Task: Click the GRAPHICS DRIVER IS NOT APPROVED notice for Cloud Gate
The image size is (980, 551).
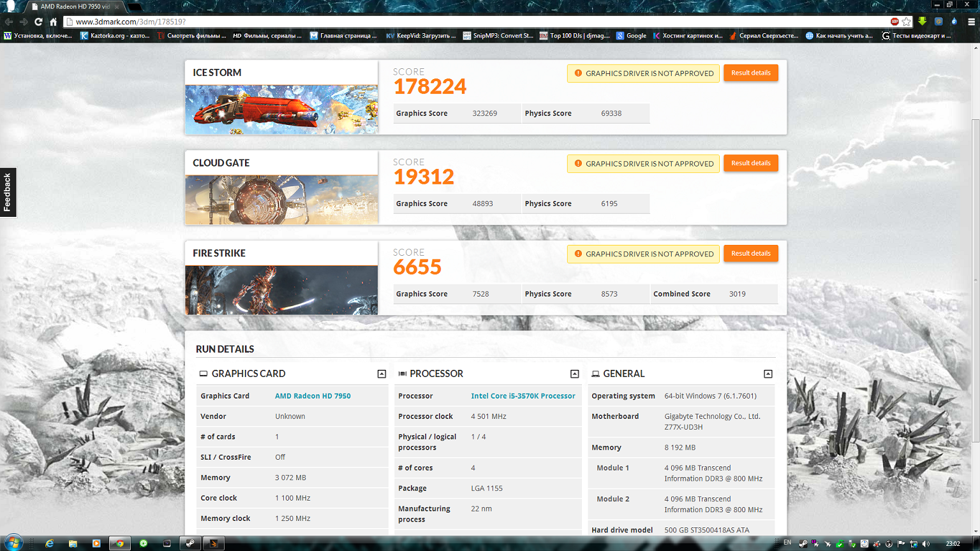Action: coord(643,164)
